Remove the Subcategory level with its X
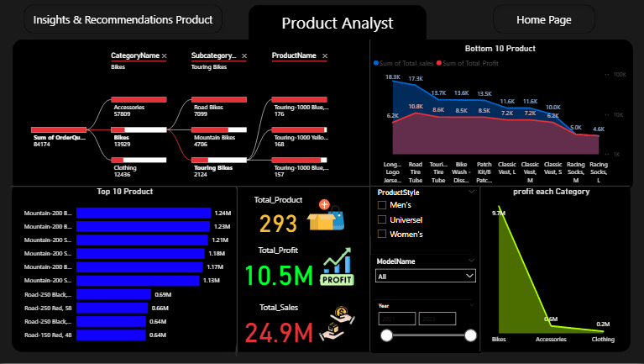Image resolution: width=644 pixels, height=364 pixels. [x=244, y=55]
